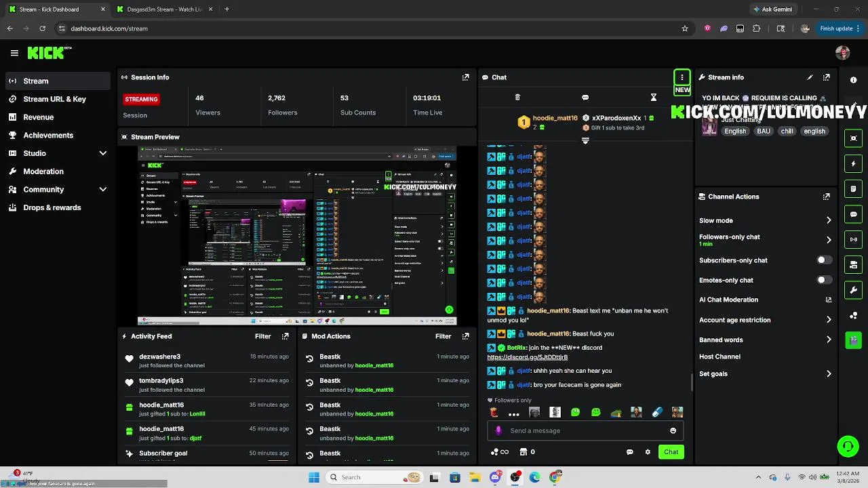Click the chat bubble icon beside the gear

coord(629,452)
